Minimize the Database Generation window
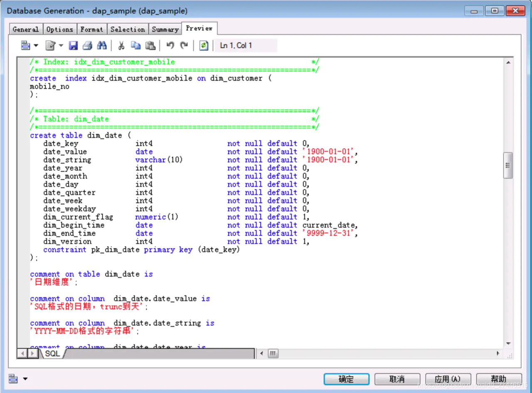Image resolution: width=532 pixels, height=393 pixels. pyautogui.click(x=474, y=11)
